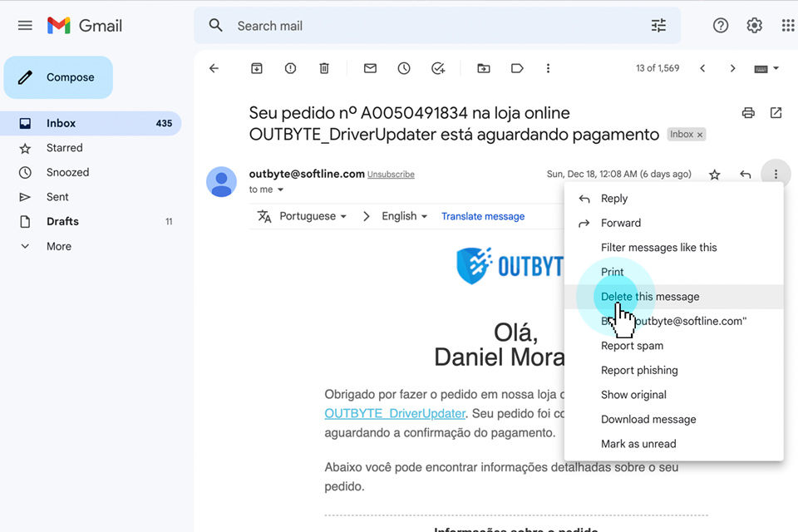This screenshot has width=798, height=532.
Task: Click the email date 'Sun, Dec 18'
Action: (x=618, y=174)
